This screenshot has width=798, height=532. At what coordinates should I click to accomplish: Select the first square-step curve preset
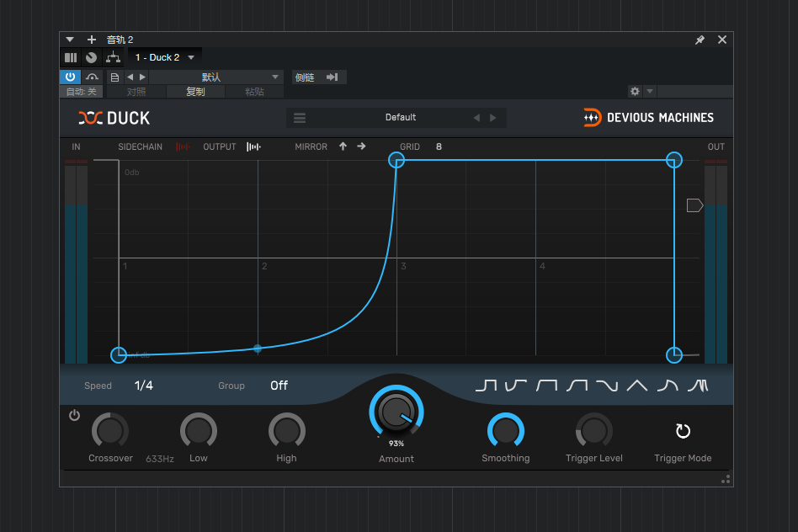pyautogui.click(x=486, y=386)
